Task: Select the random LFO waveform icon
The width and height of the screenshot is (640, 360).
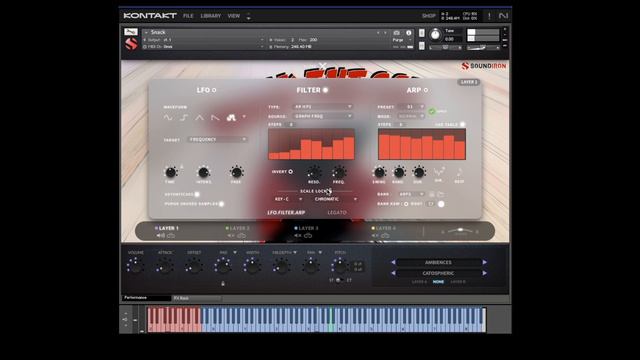Action: coord(231,118)
